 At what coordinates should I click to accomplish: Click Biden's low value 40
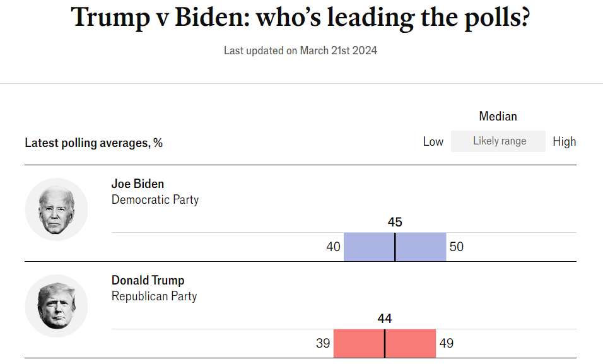coord(333,247)
